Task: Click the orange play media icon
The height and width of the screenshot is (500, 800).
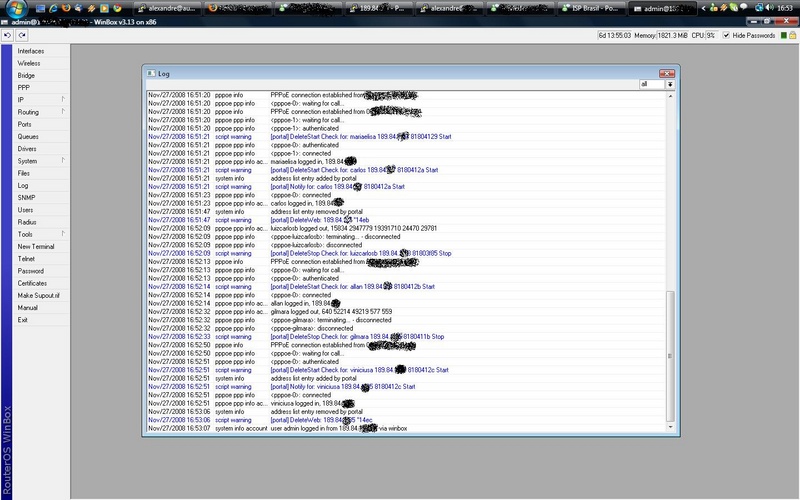Action: [x=104, y=8]
